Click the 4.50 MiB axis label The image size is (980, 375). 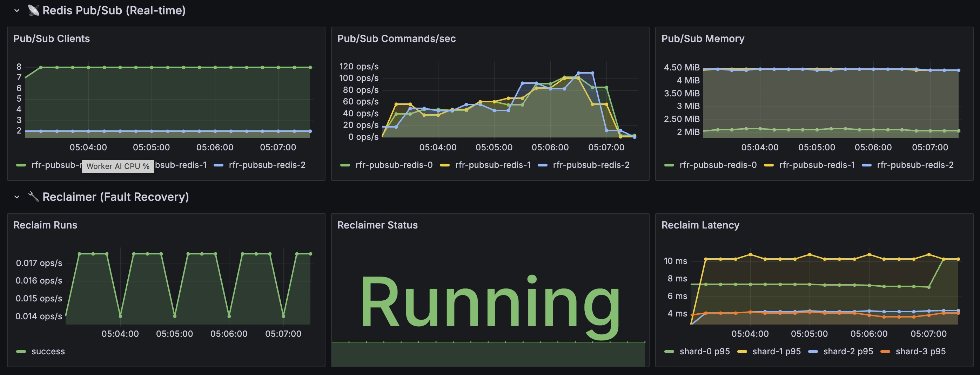point(682,68)
